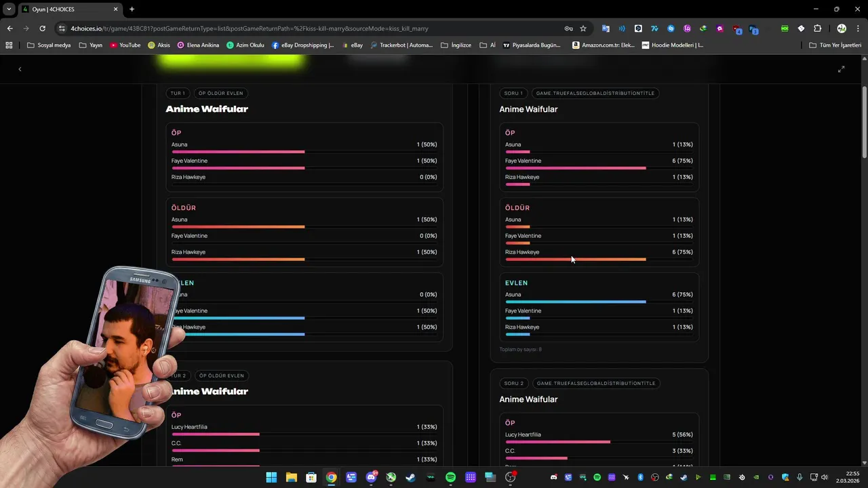Open the Elena Anikina bookmark
868x488 pixels.
[199, 45]
